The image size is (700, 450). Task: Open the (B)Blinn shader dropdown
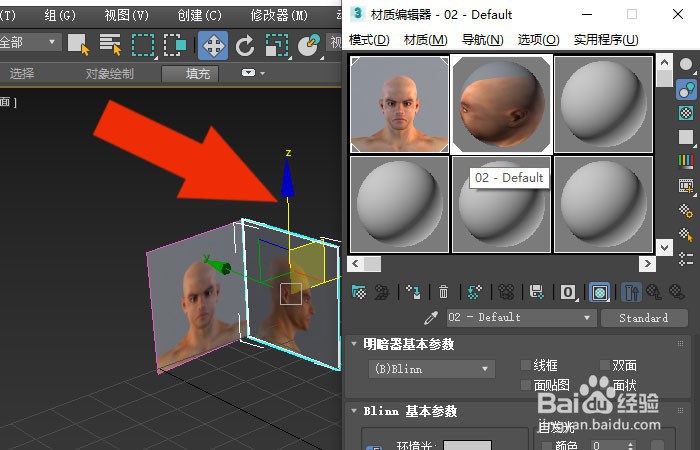[x=432, y=369]
